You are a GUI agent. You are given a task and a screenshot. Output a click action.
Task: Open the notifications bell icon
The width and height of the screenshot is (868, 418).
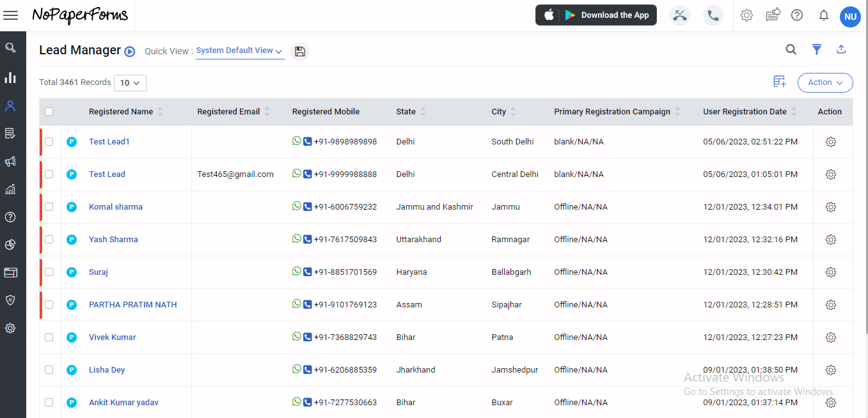(824, 15)
